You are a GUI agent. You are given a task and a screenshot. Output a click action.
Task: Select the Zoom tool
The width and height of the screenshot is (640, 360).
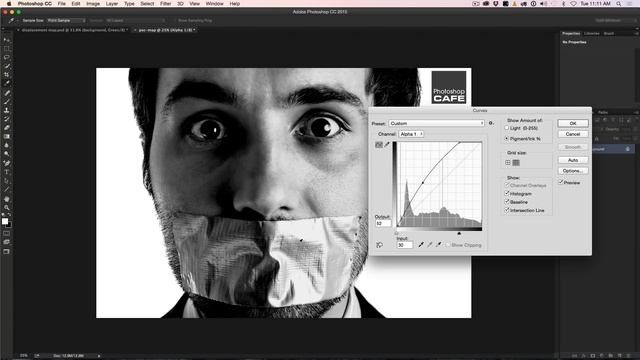(7, 208)
